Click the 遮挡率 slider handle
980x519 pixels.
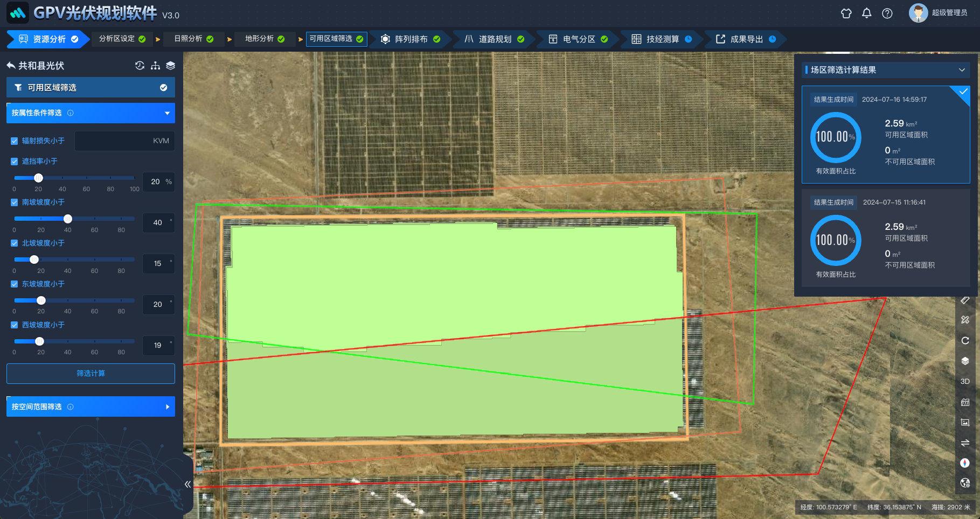[x=38, y=178]
